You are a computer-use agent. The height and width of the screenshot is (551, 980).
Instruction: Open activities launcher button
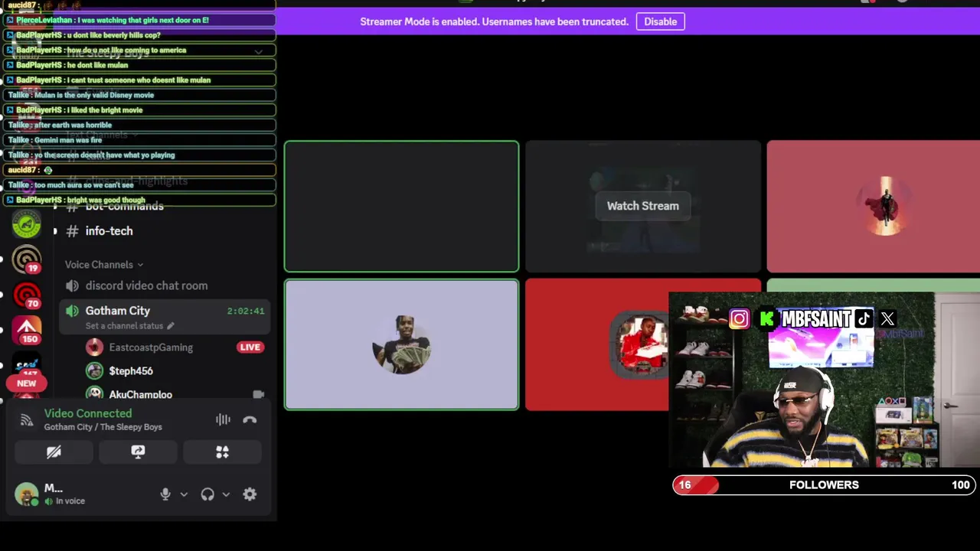coord(222,452)
